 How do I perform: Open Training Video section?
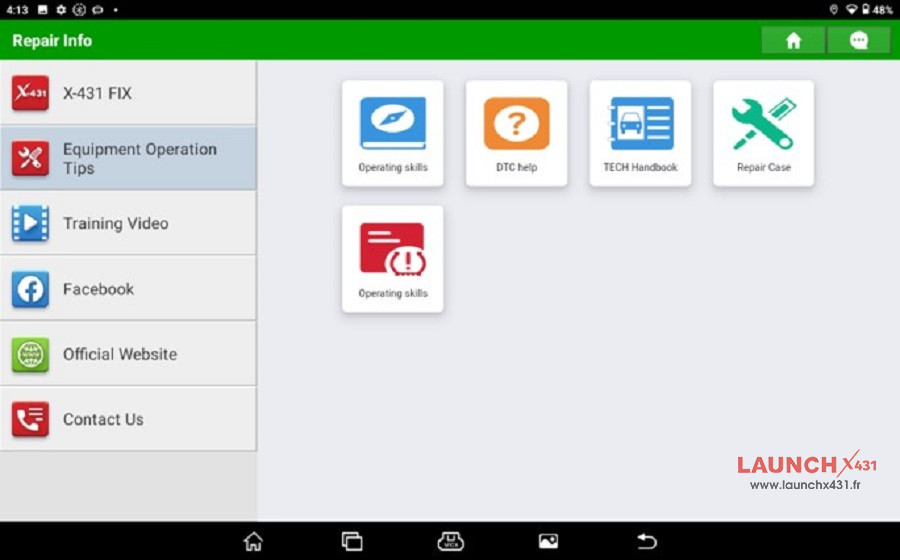click(x=128, y=223)
